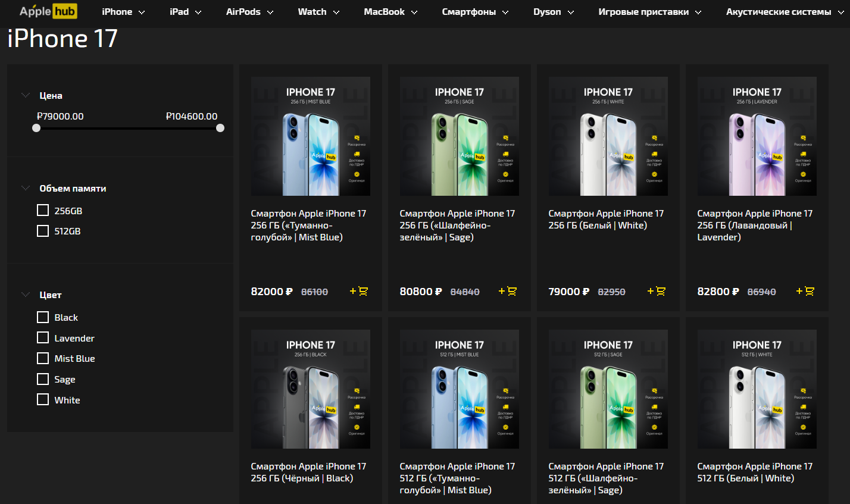Screen dimensions: 850x504
Task: Click the Apple hub logo
Action: [x=48, y=11]
